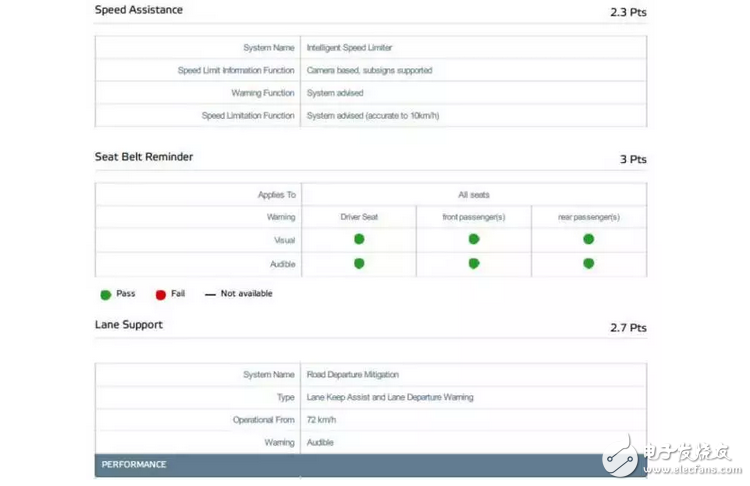The height and width of the screenshot is (486, 750).
Task: Click the 2.7 Pts Lane Support score
Action: pos(628,328)
